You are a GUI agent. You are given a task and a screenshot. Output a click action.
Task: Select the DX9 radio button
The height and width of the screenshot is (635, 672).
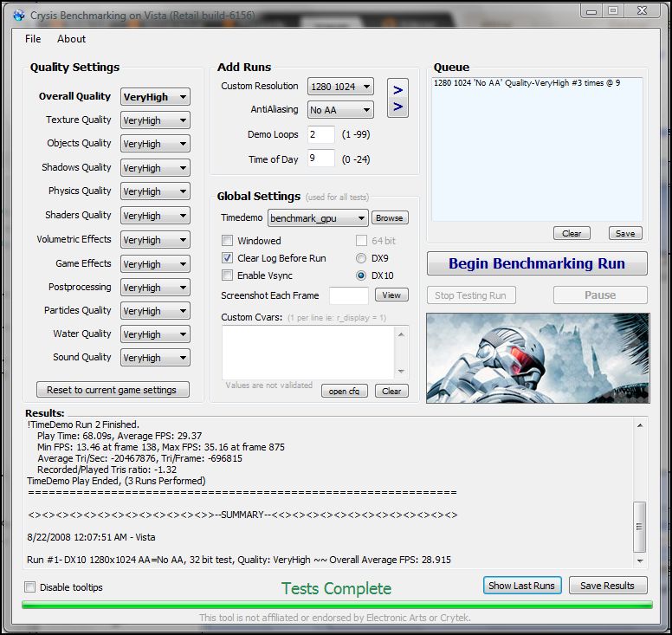pyautogui.click(x=361, y=258)
